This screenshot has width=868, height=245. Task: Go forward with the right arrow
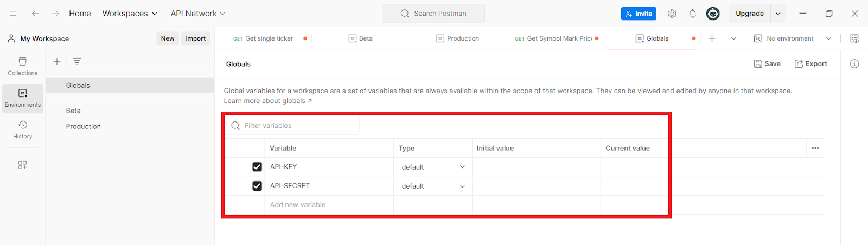55,14
